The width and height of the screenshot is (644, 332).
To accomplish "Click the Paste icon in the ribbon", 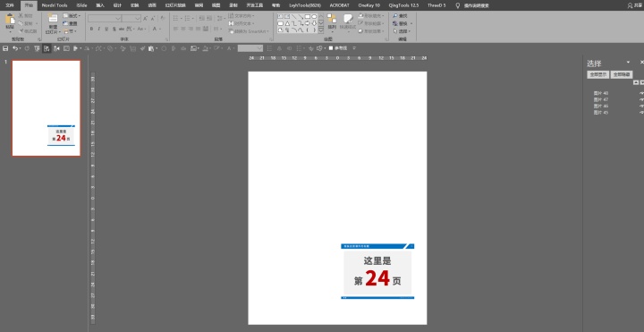I will (x=10, y=20).
